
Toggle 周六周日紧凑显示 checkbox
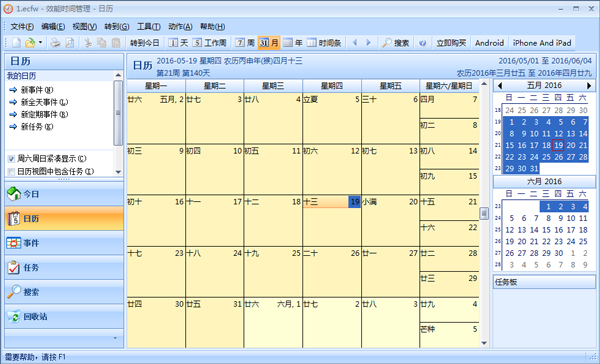11,158
